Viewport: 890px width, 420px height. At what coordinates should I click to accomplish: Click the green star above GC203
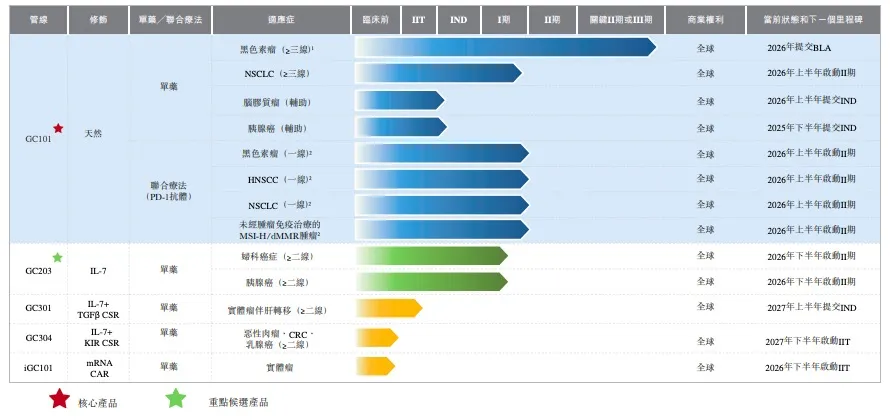[58, 258]
